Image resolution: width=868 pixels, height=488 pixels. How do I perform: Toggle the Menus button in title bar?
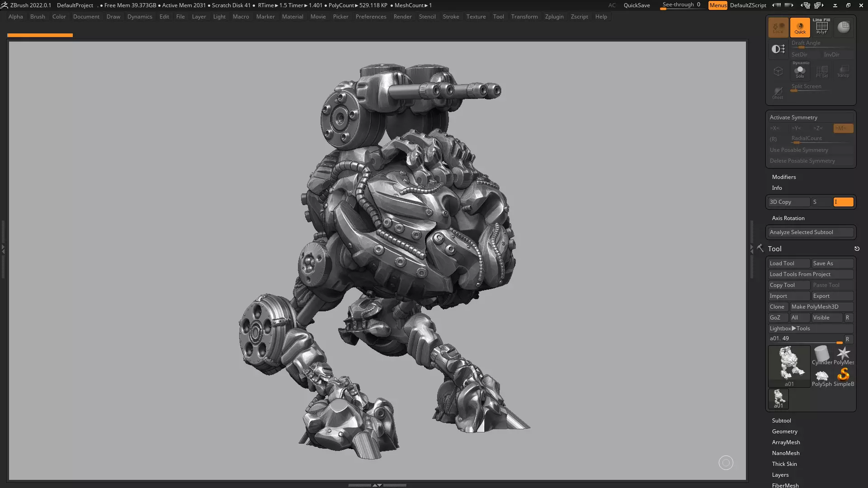717,5
